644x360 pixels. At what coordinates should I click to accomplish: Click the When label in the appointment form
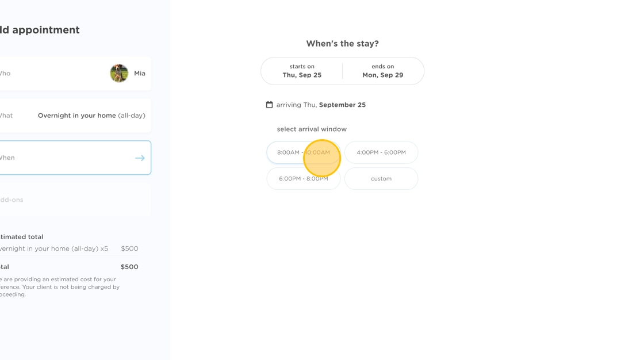(7, 158)
